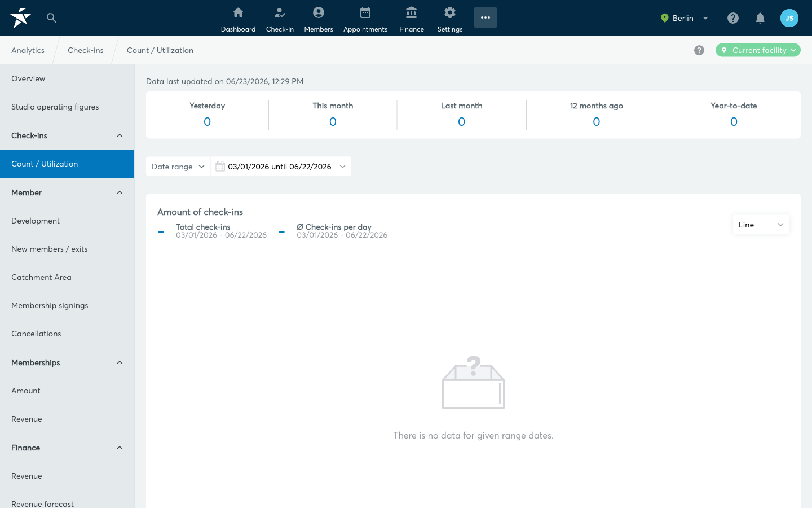Collapse the Check-ins sidebar section
Screen dimensions: 812x508
pyautogui.click(x=67, y=135)
